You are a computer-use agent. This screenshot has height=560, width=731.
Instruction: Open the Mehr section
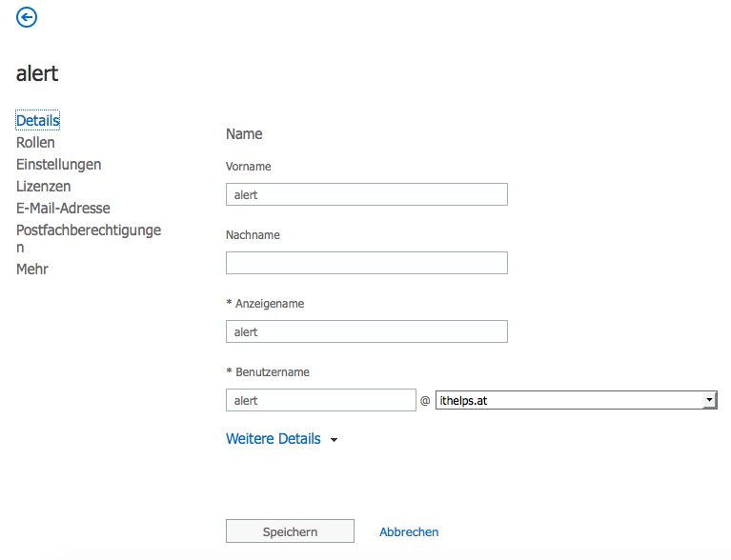[x=32, y=270]
